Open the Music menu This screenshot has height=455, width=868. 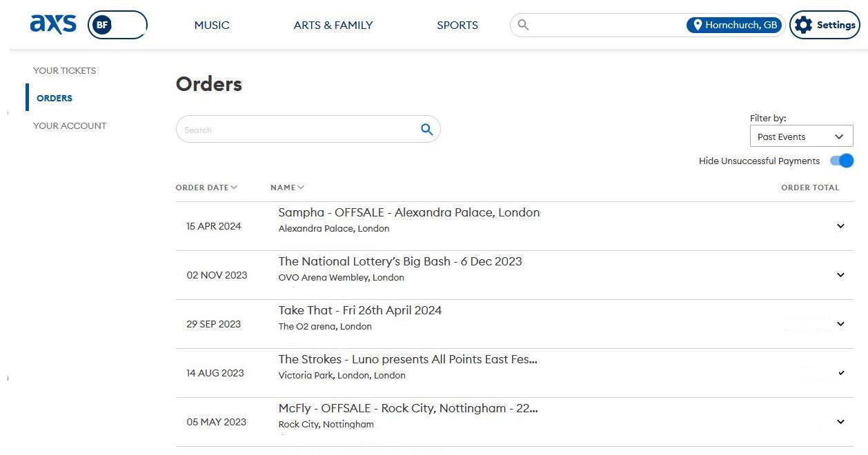pos(212,25)
